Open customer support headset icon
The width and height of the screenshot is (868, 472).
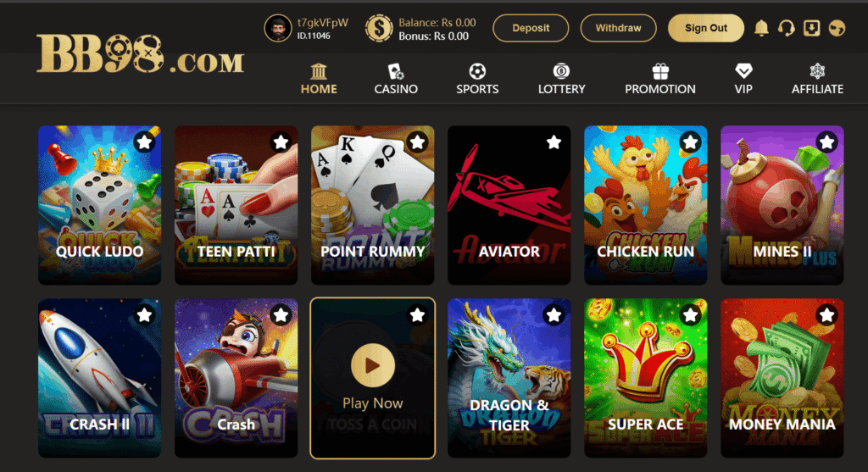click(x=786, y=28)
